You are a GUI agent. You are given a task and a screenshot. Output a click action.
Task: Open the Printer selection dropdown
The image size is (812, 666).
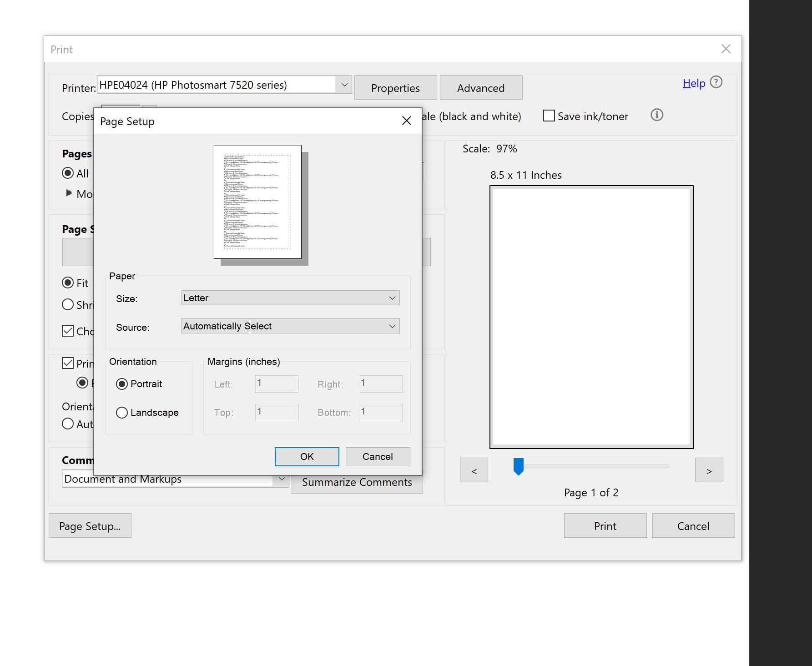(344, 85)
